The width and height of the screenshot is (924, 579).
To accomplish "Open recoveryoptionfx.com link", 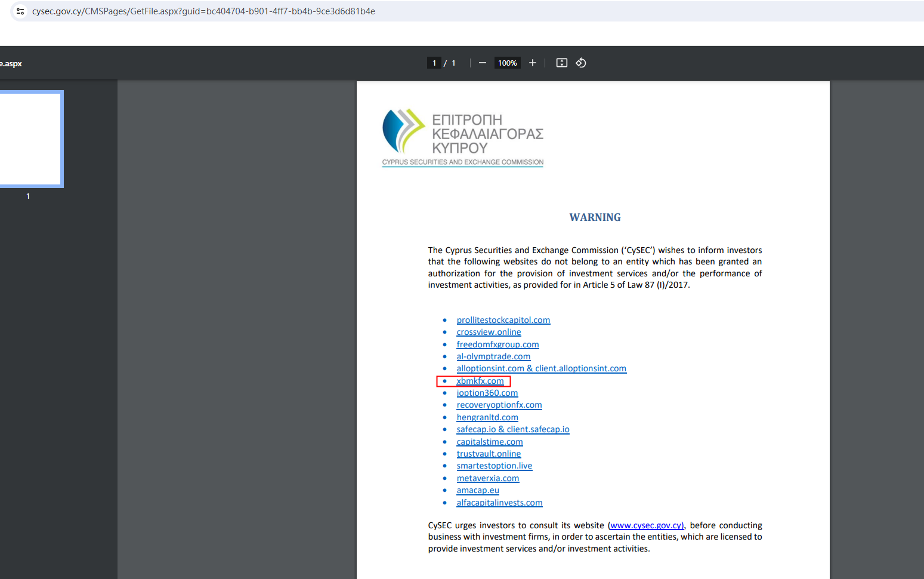I will click(x=499, y=405).
